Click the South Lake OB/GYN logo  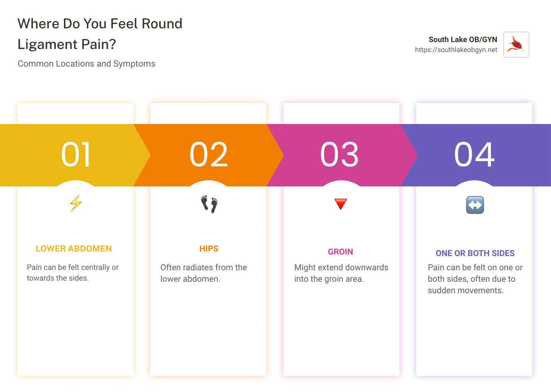pos(516,45)
